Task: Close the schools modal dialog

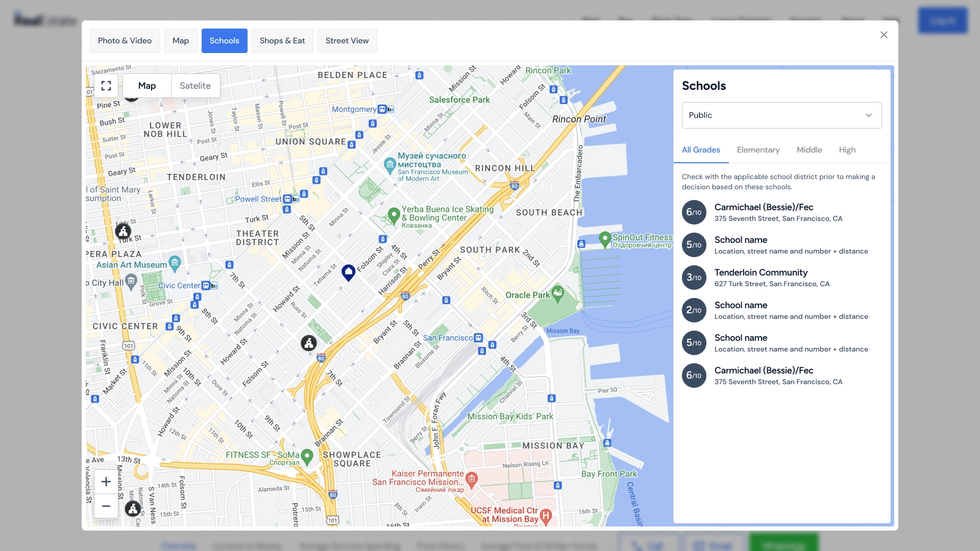Action: click(884, 35)
